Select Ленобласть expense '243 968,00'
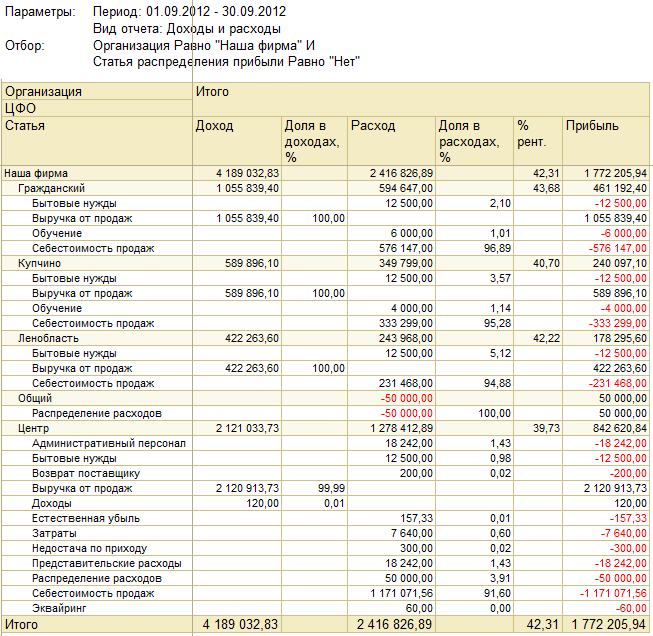653x636 pixels. pyautogui.click(x=406, y=338)
